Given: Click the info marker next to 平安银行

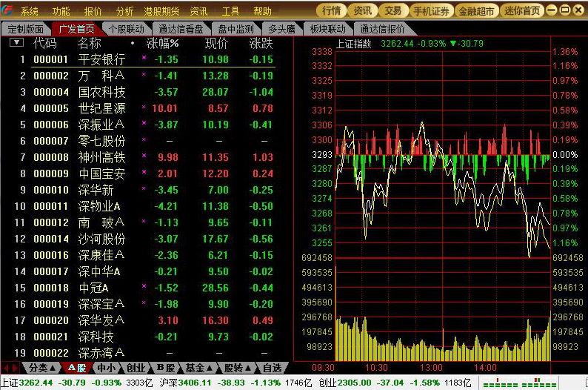Looking at the screenshot, I should [144, 59].
